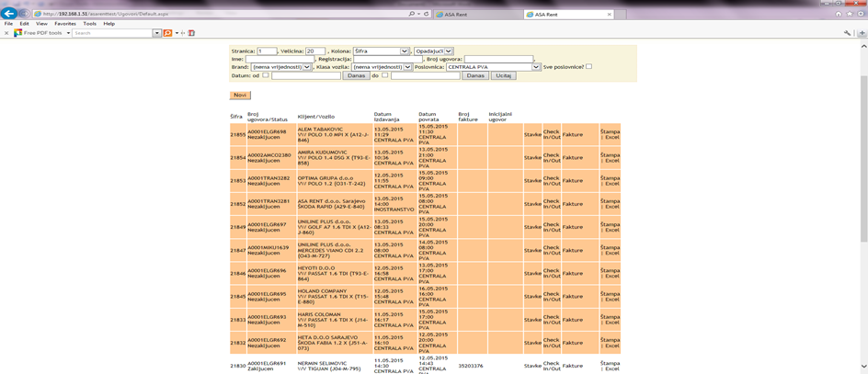Open Fakture link for contract 21830
The width and height of the screenshot is (868, 374).
pos(573,366)
